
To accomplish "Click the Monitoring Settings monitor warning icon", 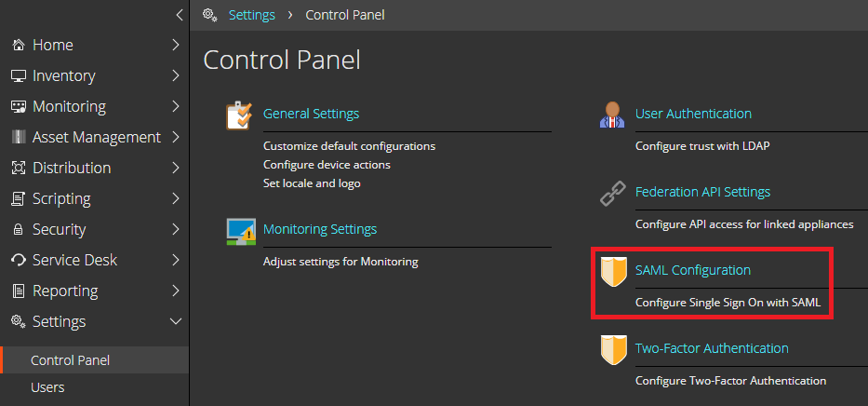I will pos(241,231).
